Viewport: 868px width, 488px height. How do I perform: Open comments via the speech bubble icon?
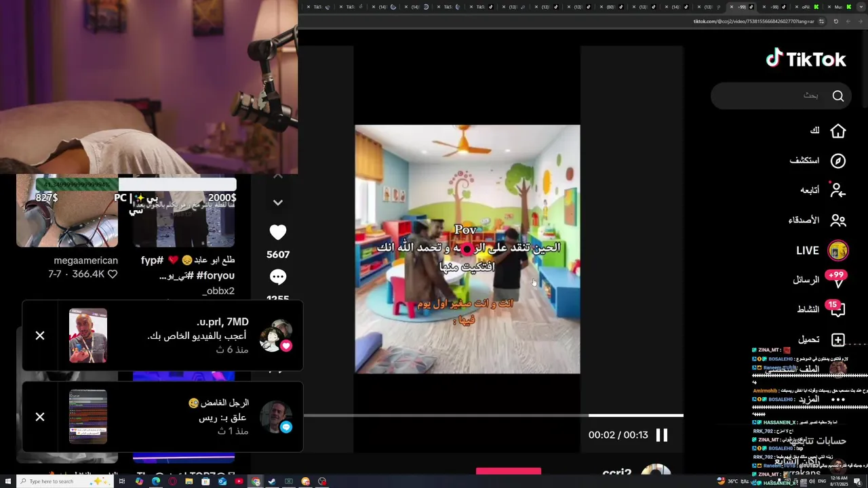(x=278, y=277)
